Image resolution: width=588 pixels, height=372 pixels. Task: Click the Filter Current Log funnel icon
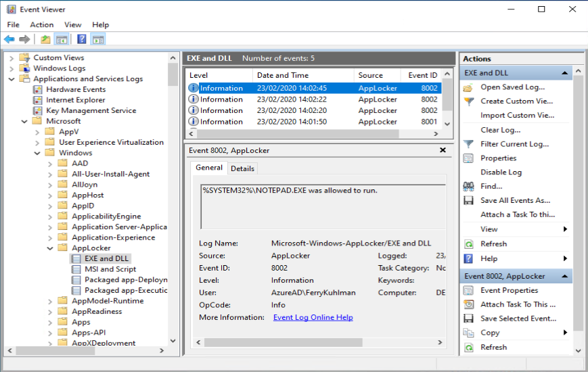[468, 144]
